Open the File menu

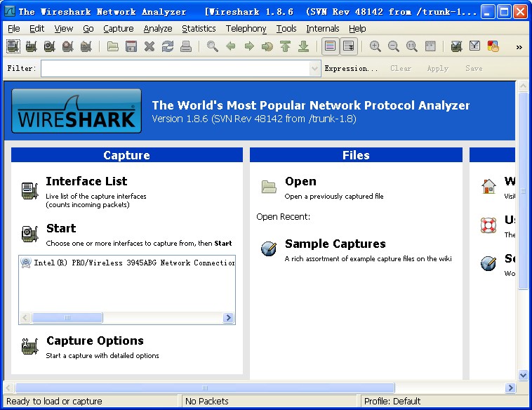(x=13, y=29)
